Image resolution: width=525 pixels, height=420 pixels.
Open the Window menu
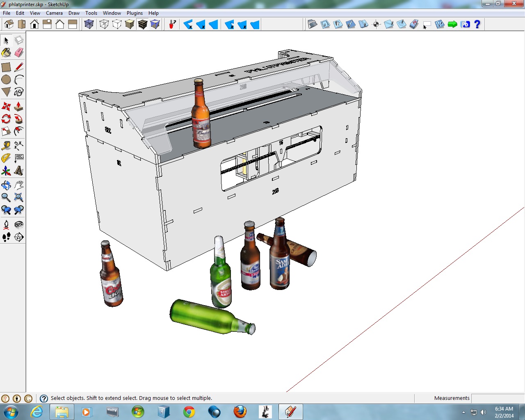click(112, 13)
